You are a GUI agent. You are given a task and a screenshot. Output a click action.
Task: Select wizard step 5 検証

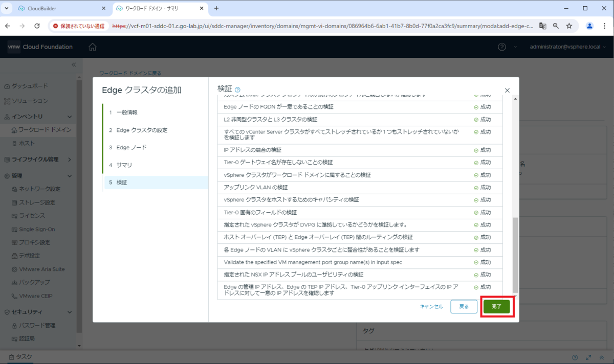(x=156, y=183)
